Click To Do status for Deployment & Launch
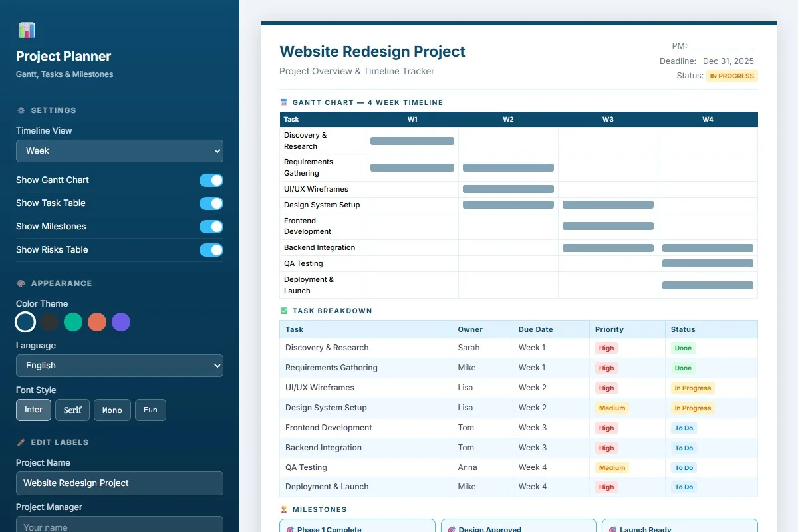Viewport: 798px width, 532px height. 684,487
